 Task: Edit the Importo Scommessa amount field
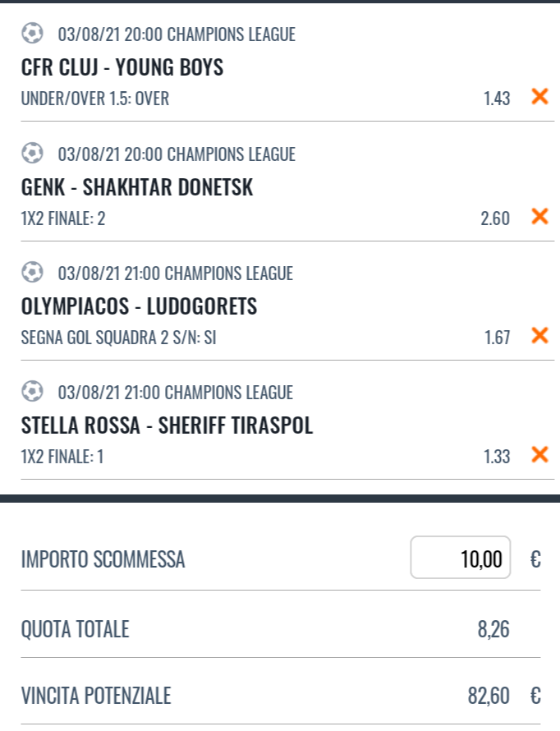coord(461,557)
